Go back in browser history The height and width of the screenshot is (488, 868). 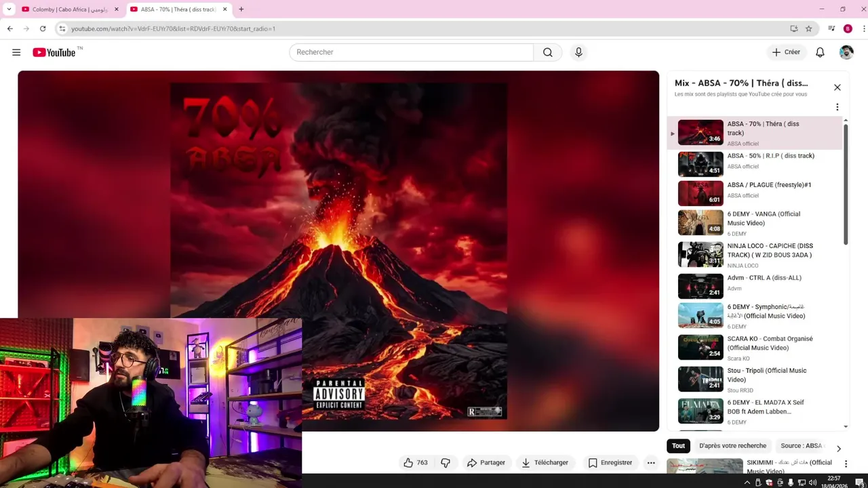(x=10, y=28)
